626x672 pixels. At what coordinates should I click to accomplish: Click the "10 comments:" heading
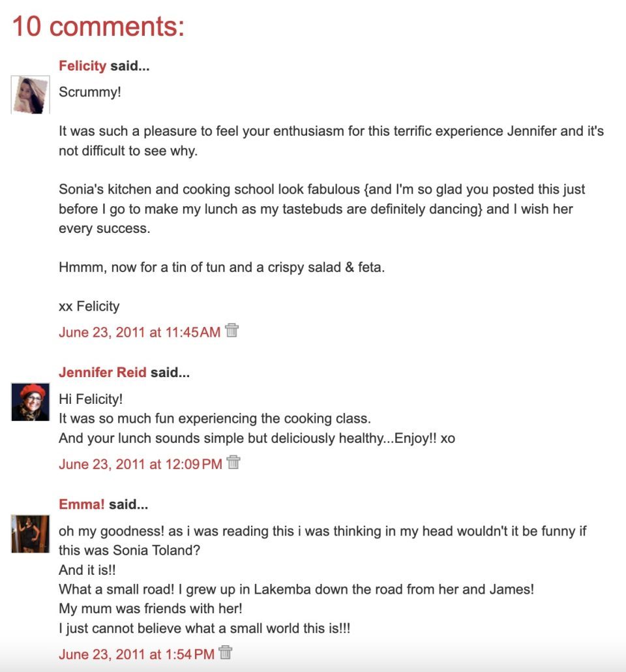[x=98, y=26]
